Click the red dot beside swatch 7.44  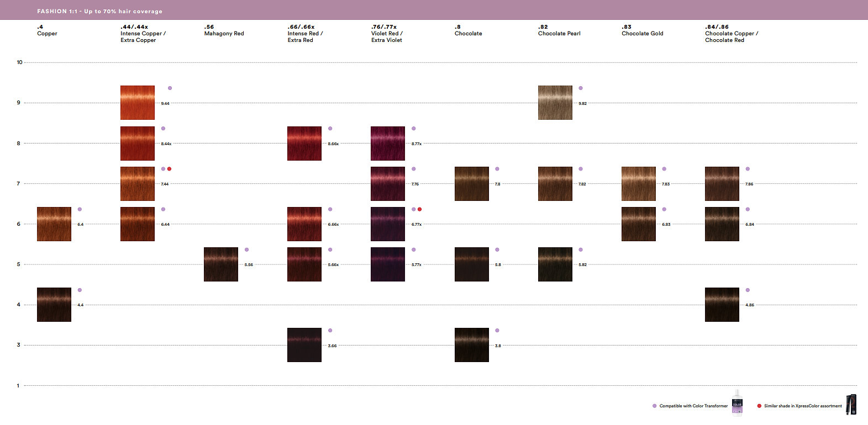169,169
